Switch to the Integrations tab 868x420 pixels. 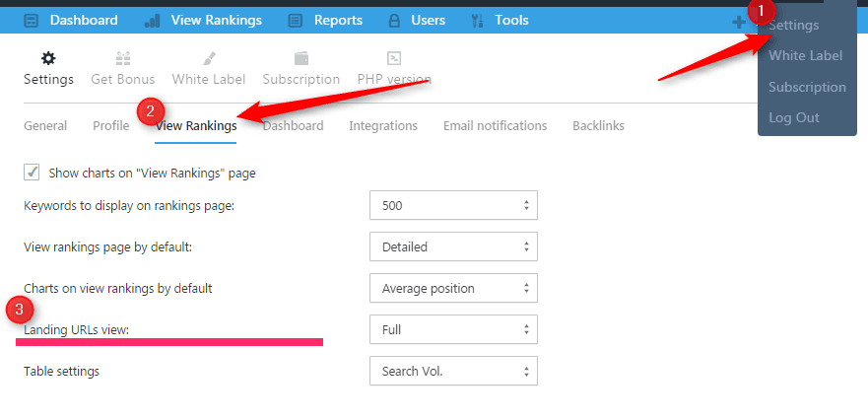383,126
